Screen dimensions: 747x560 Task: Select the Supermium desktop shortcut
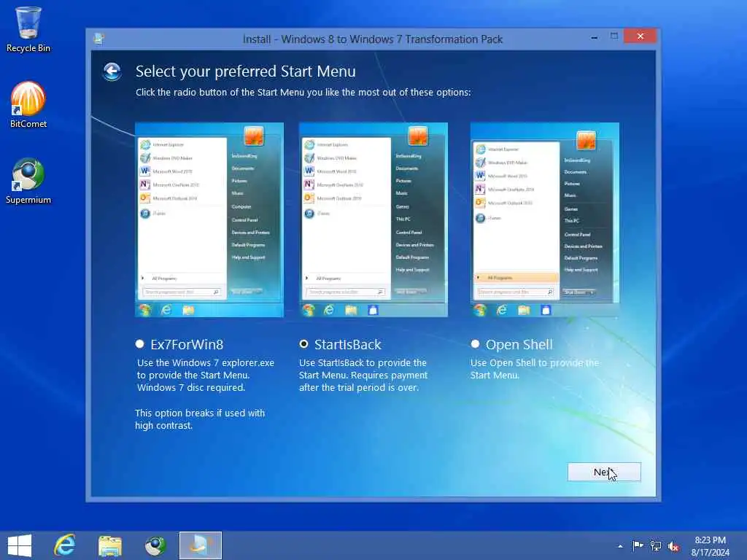point(28,182)
